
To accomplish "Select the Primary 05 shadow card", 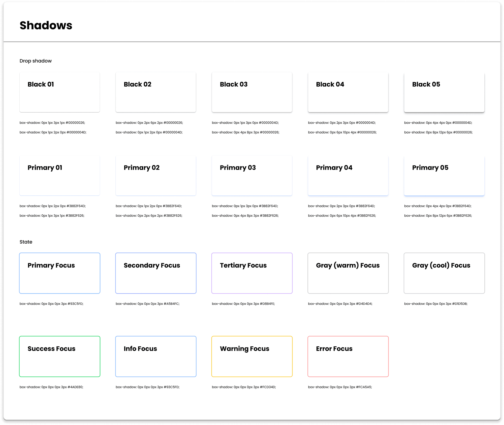I will pos(444,176).
